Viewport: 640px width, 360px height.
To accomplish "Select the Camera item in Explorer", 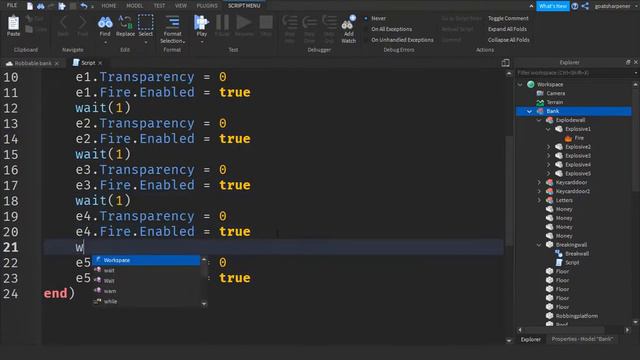I will [556, 93].
